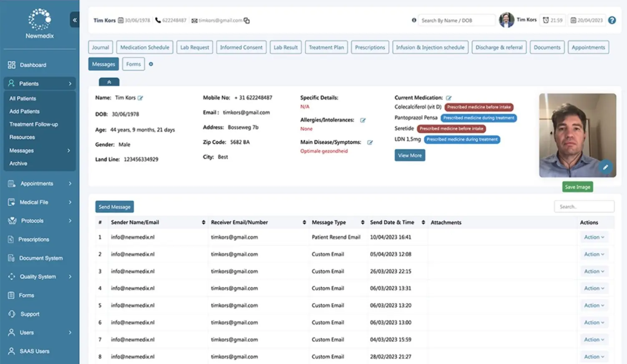This screenshot has height=364, width=627.
Task: Click the info icon beside the search field
Action: tap(413, 20)
